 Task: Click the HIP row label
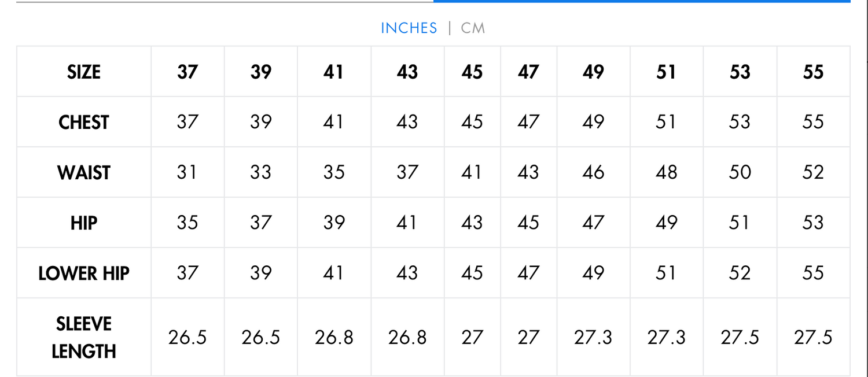[84, 223]
